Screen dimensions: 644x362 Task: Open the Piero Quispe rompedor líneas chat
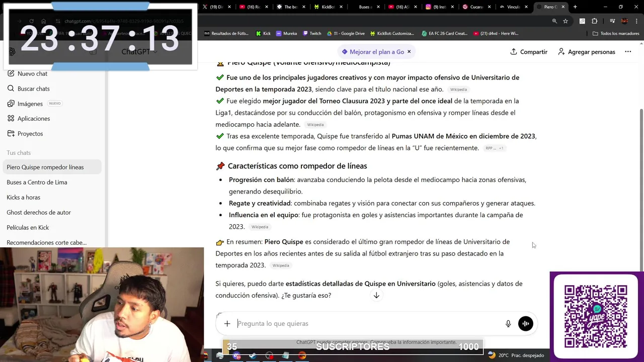click(53, 167)
